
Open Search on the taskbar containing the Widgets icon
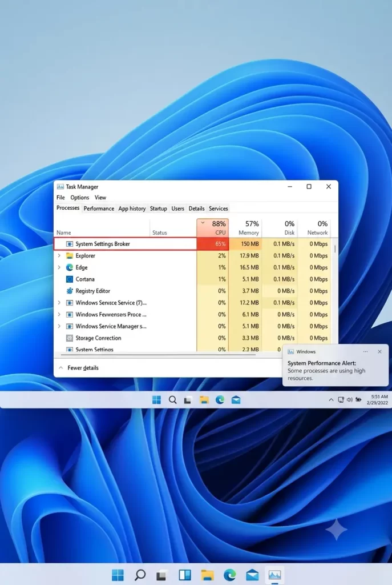(140, 575)
